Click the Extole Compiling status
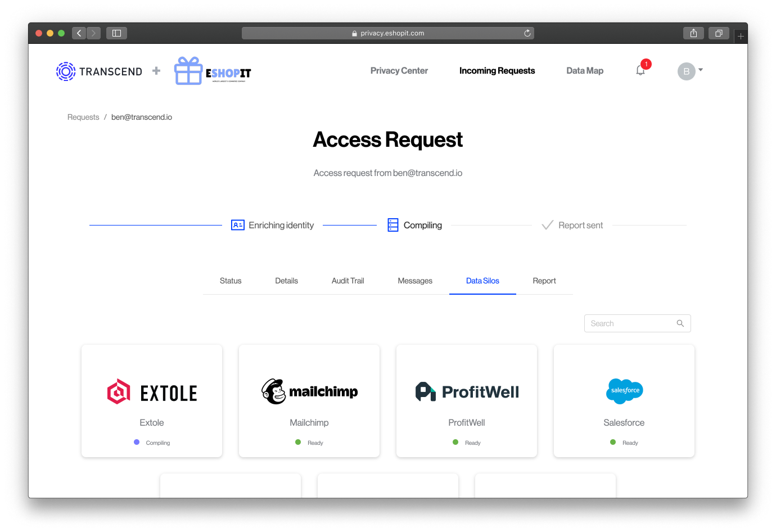 pos(152,443)
